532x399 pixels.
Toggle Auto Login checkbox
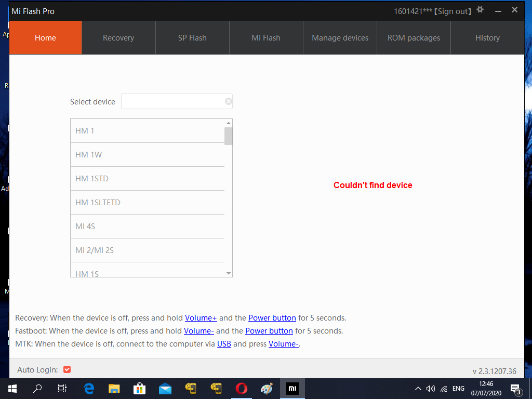click(x=67, y=369)
